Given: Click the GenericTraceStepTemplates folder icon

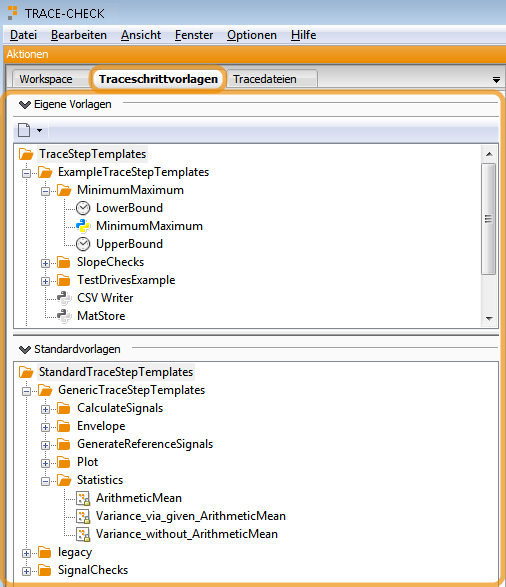Looking at the screenshot, I should click(45, 390).
